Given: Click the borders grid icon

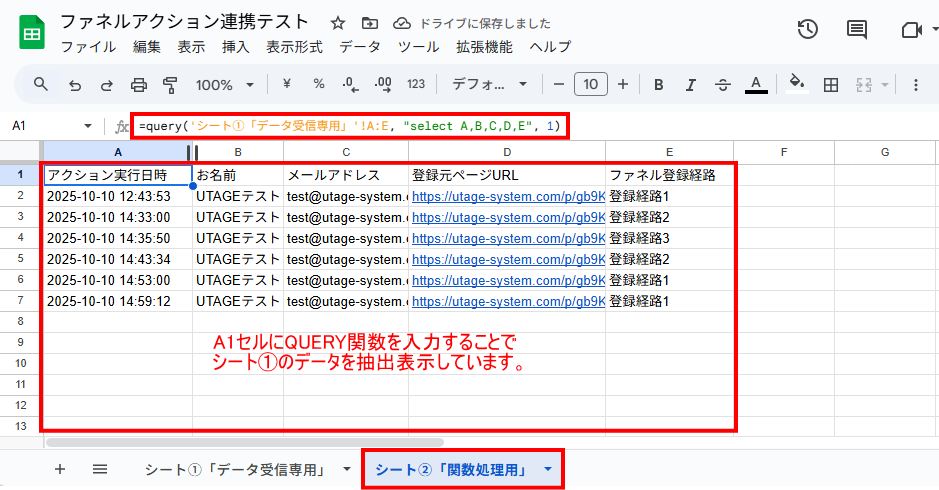Looking at the screenshot, I should click(830, 85).
